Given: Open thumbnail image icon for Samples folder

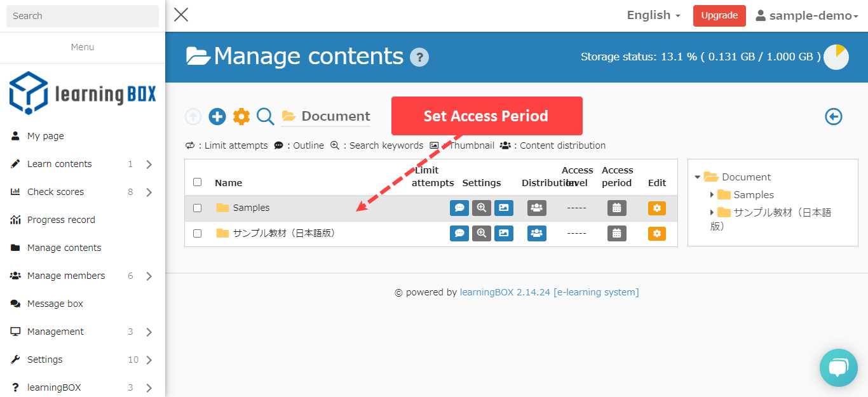Looking at the screenshot, I should [504, 208].
